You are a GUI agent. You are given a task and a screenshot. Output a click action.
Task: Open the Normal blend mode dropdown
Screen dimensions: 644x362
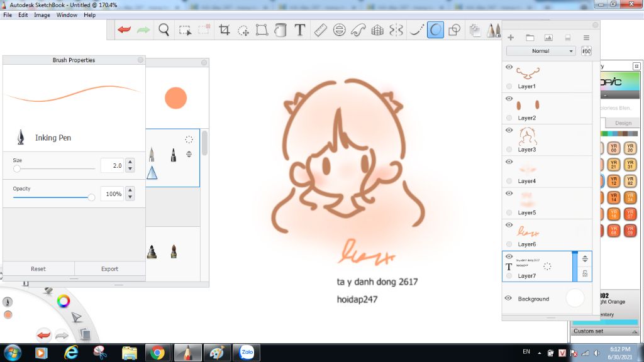540,51
